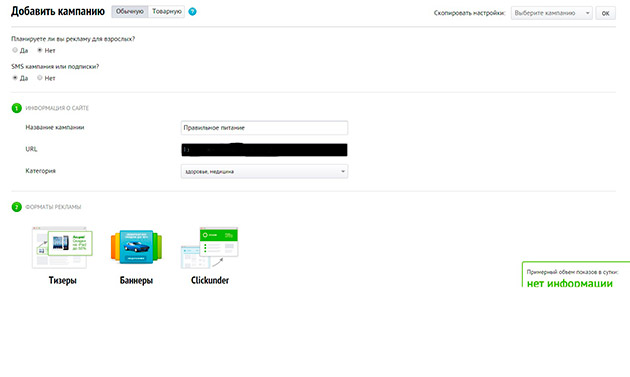Screen dimensions: 630x377
Task: Click the blacked-out URL input field
Action: 264,150
